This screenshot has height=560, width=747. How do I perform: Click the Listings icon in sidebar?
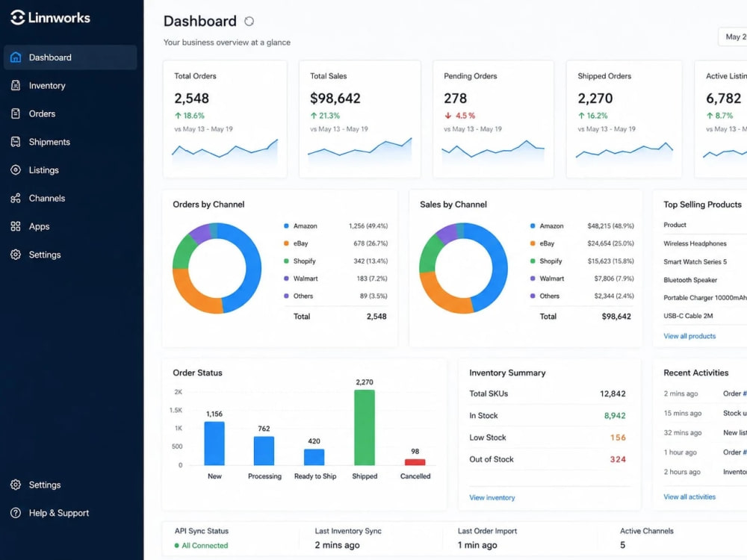point(16,170)
